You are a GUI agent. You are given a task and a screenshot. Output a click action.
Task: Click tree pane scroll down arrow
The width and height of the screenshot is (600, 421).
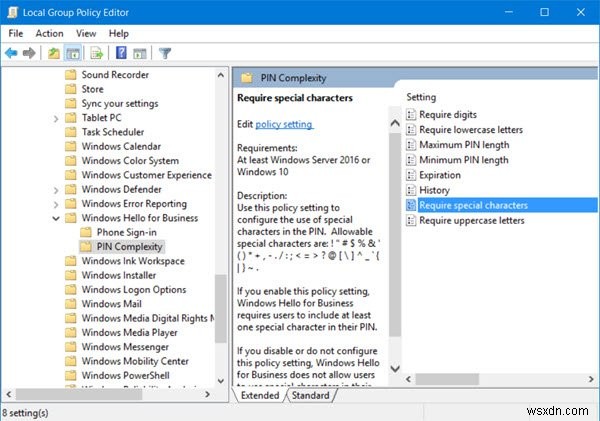221,381
